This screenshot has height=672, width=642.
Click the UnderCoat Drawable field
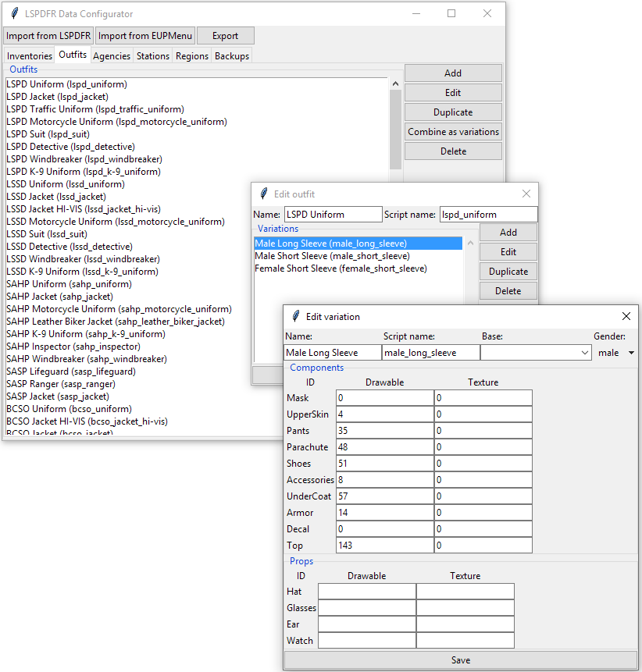[x=385, y=496]
